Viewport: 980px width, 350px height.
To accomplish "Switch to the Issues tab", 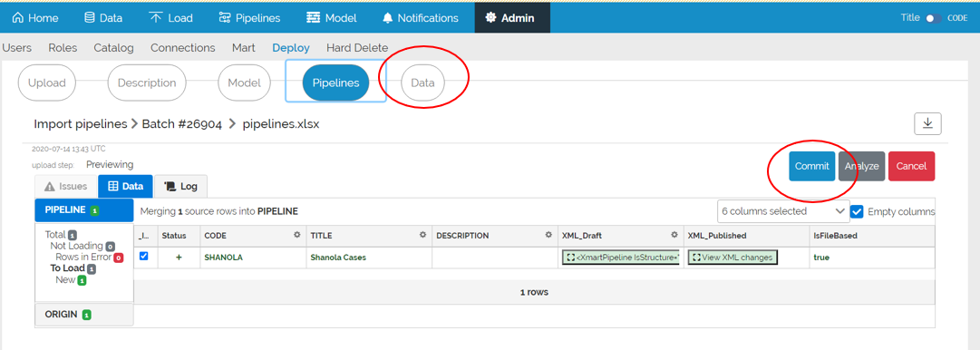I will (x=65, y=186).
